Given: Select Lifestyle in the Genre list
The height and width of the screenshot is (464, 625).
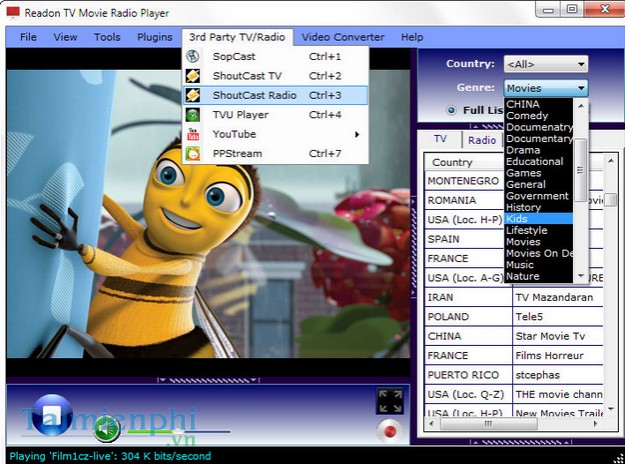Looking at the screenshot, I should [539, 230].
